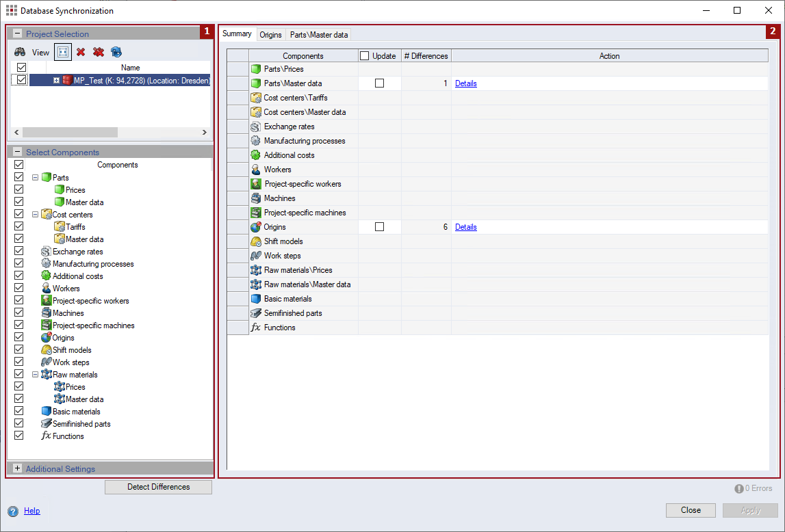Expand the Additional Settings section
The width and height of the screenshot is (785, 532).
pyautogui.click(x=17, y=468)
